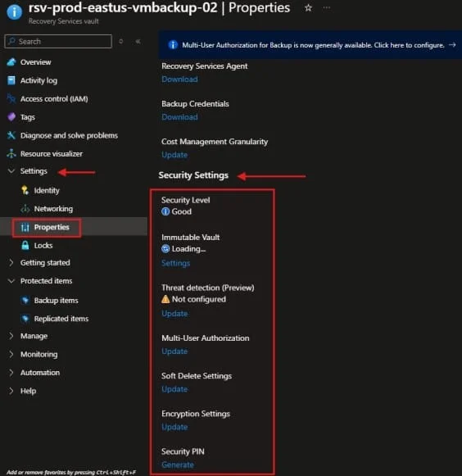Open Tags in the sidebar

[x=28, y=117]
